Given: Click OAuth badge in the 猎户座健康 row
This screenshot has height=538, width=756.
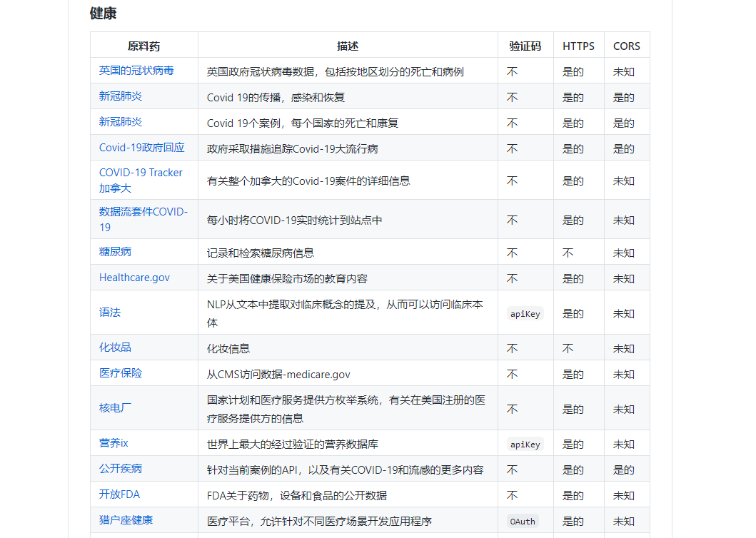Looking at the screenshot, I should (523, 522).
